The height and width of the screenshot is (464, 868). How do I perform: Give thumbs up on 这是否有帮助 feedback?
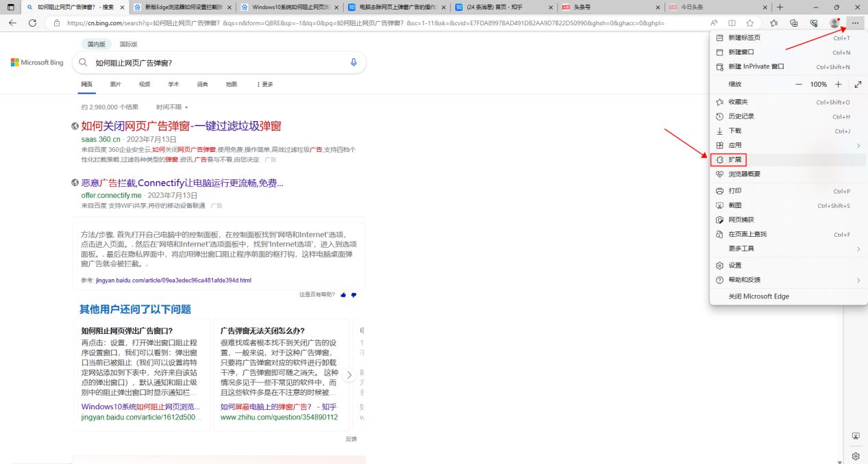tap(343, 295)
